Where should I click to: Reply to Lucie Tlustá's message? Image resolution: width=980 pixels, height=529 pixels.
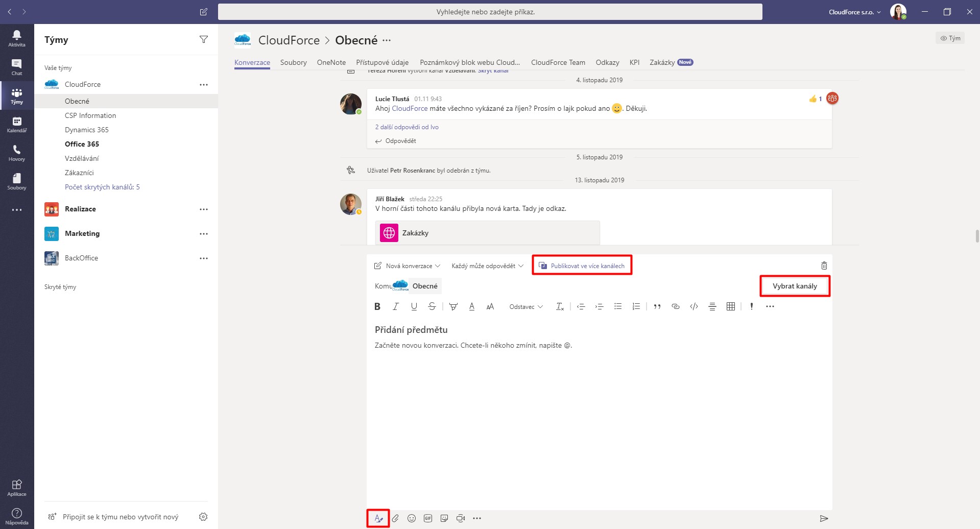tap(396, 141)
